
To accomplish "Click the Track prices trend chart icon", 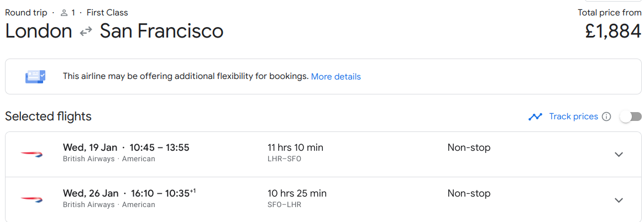I will point(535,117).
